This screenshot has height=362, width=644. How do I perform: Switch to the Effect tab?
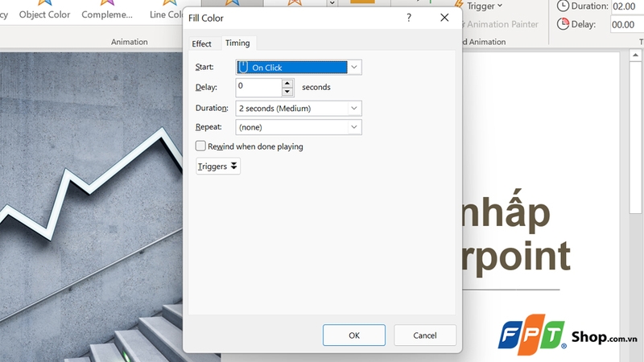201,43
